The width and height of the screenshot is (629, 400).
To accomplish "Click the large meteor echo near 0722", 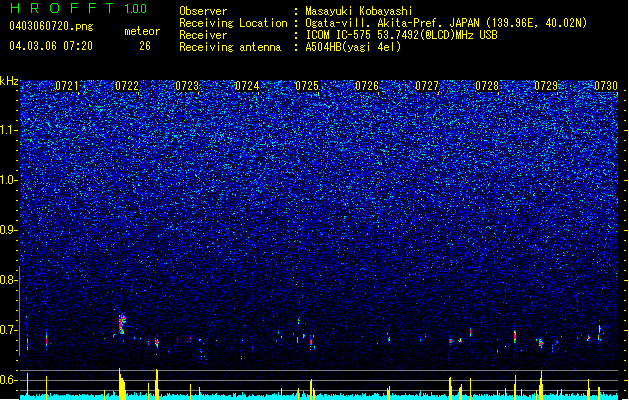I will 122,324.
